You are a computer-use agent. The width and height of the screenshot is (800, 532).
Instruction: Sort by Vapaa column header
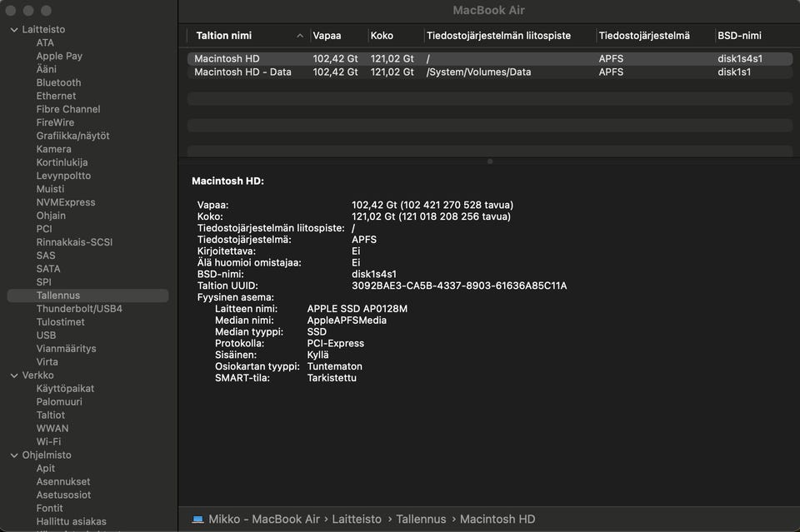pos(327,36)
